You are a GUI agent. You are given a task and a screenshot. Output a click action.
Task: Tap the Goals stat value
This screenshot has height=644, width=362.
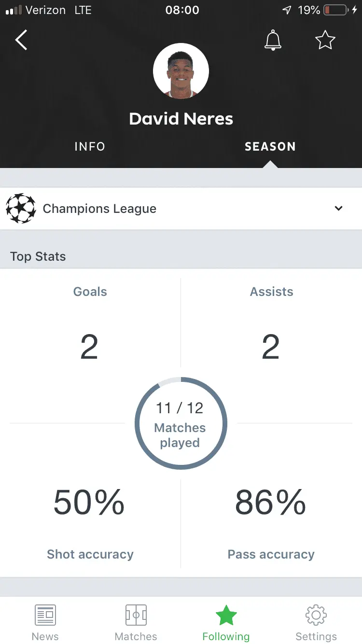coord(89,347)
